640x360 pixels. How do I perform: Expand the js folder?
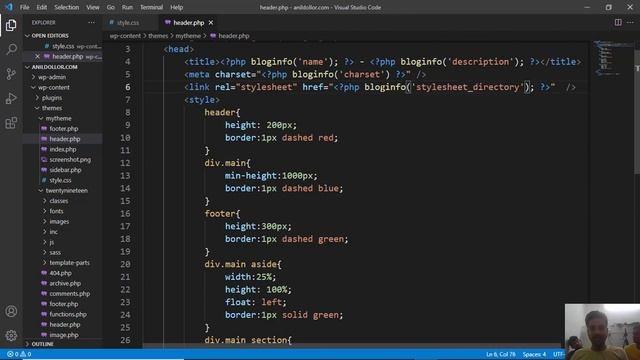51,242
